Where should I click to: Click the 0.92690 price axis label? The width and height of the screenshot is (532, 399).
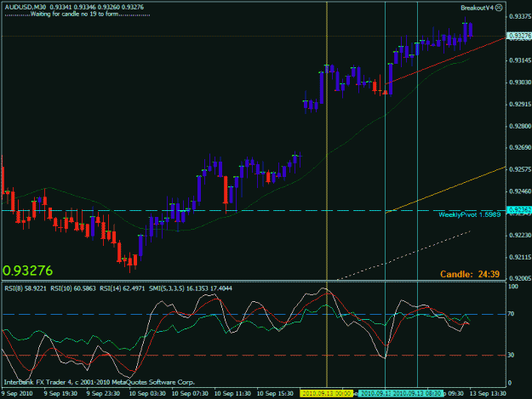point(520,147)
